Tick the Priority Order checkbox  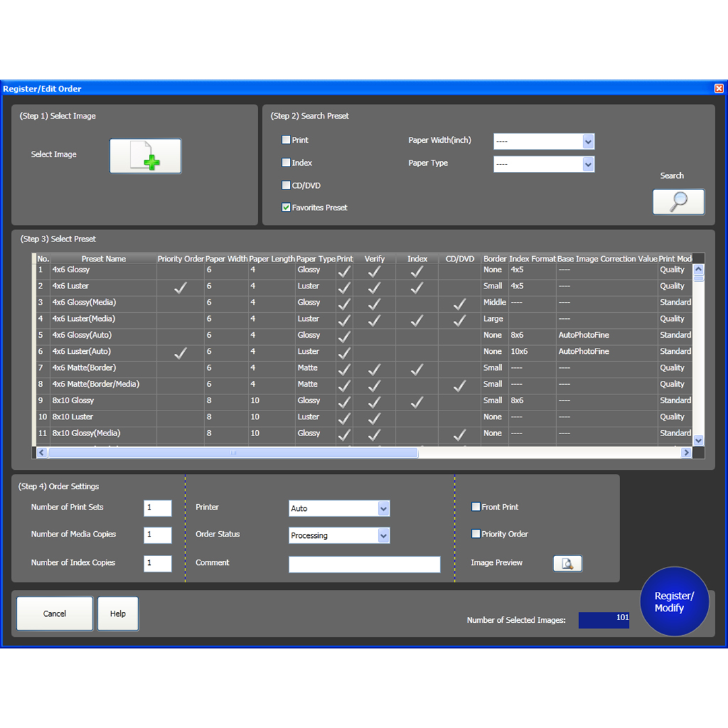pyautogui.click(x=476, y=534)
